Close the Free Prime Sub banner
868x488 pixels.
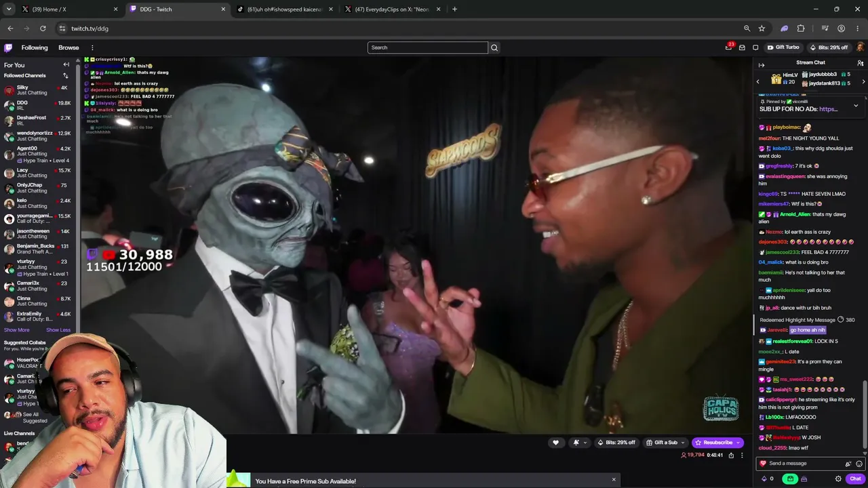coord(614,480)
